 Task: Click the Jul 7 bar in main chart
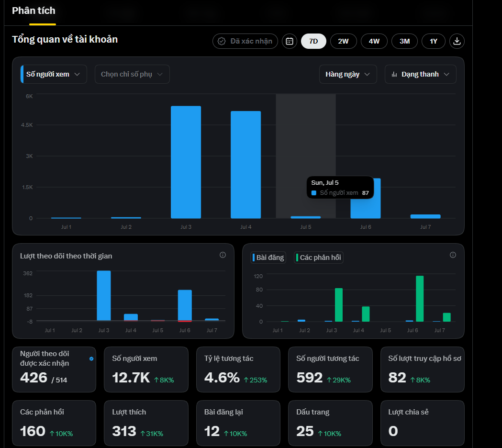tap(425, 216)
